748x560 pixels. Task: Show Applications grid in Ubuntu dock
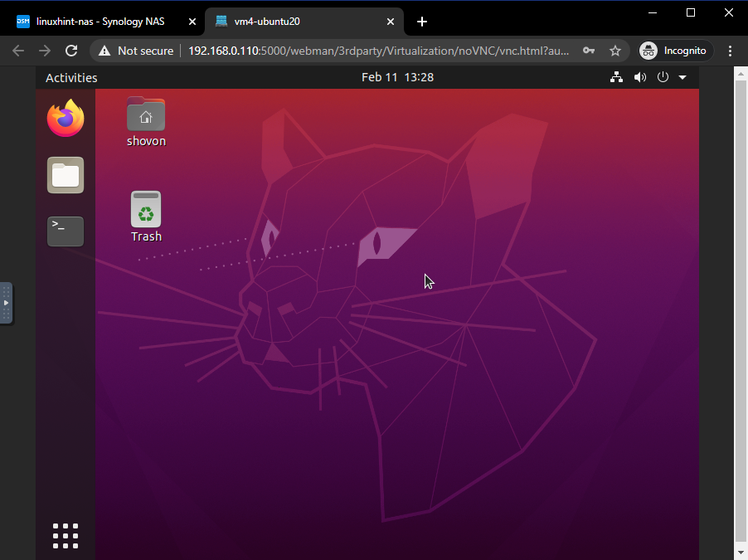66,536
